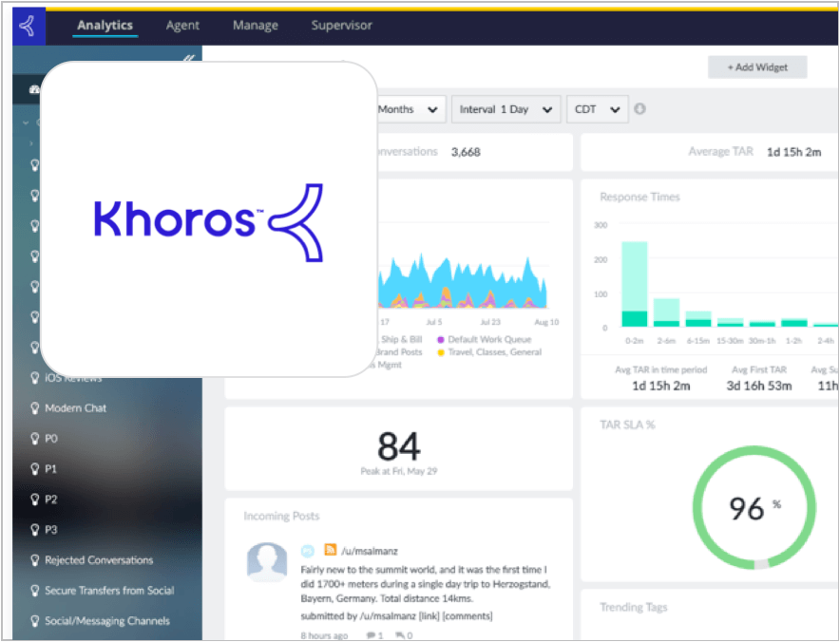Open Secure Transfers from Social in sidebar
The width and height of the screenshot is (840, 642).
[109, 591]
